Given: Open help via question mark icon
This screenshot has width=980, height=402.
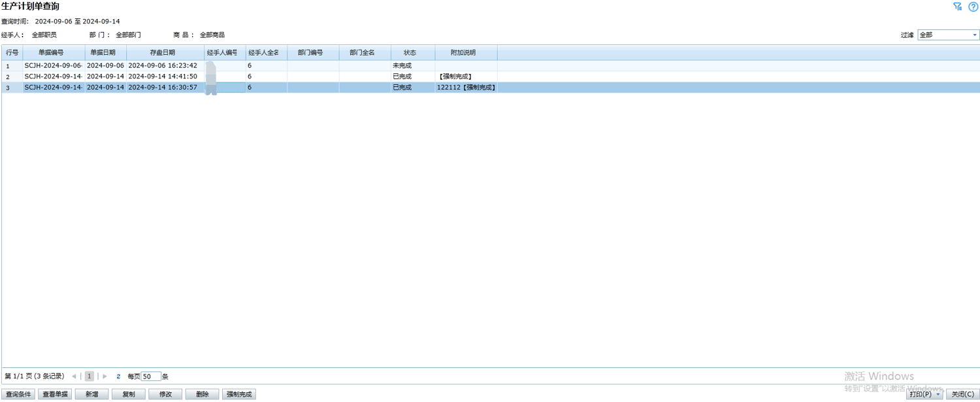Looking at the screenshot, I should click(973, 7).
